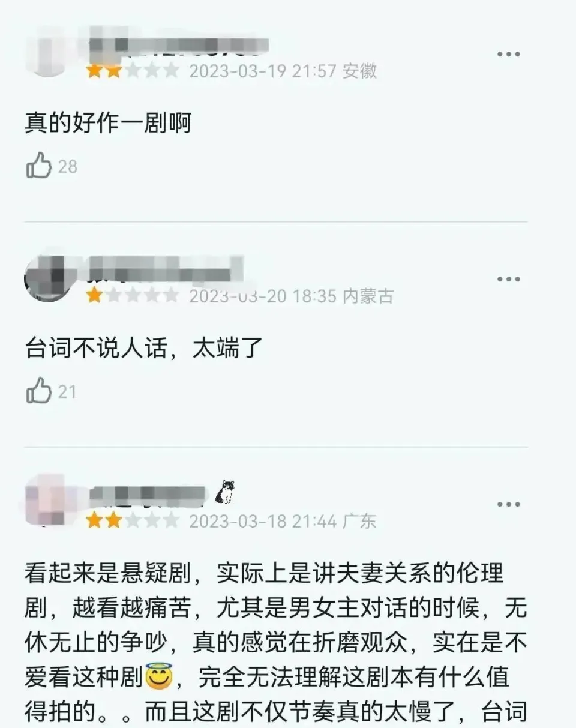The image size is (576, 728).
Task: Open more options for the Guangdong comment
Action: tap(508, 504)
